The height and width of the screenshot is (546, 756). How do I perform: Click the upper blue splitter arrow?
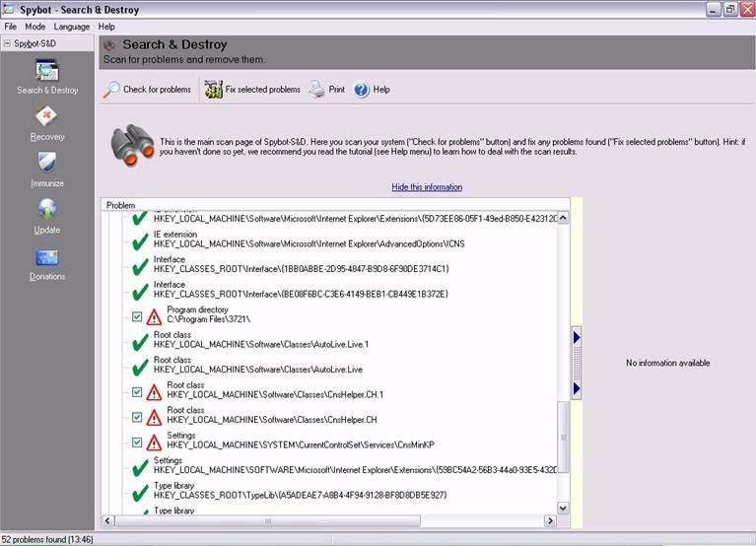pyautogui.click(x=577, y=338)
